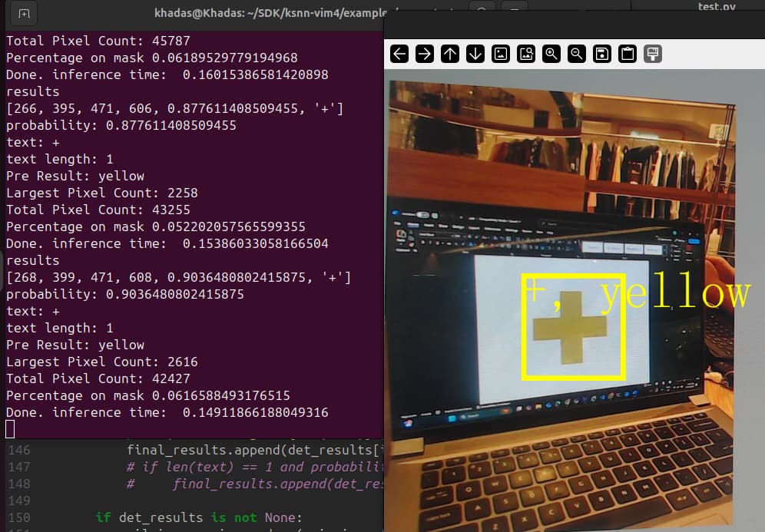Copy image to clipboard icon
765x532 pixels.
coord(628,54)
